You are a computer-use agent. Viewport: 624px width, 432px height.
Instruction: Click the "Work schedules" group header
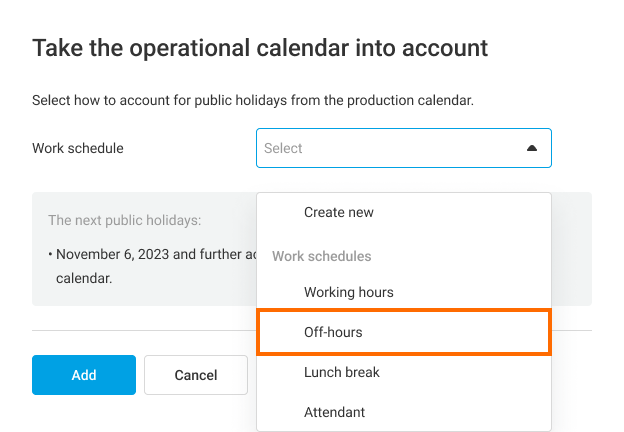tap(322, 256)
